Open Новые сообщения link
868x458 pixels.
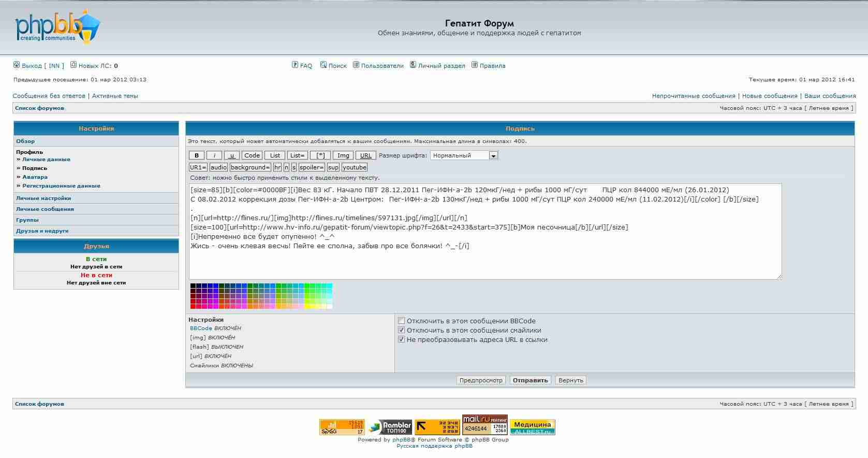770,96
